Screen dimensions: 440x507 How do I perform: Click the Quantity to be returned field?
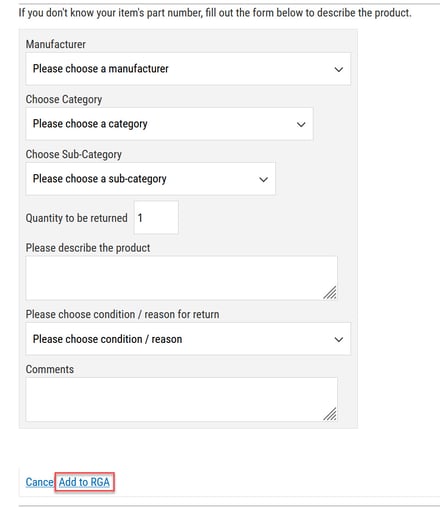156,218
